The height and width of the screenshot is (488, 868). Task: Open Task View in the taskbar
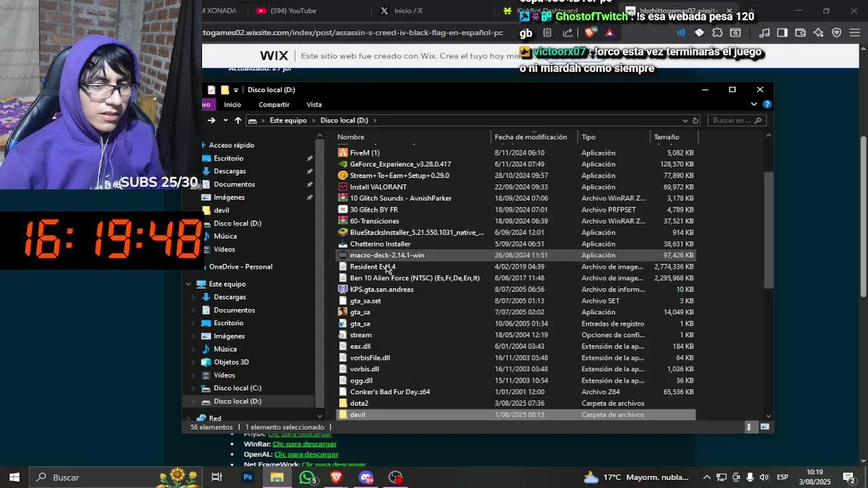[217, 477]
